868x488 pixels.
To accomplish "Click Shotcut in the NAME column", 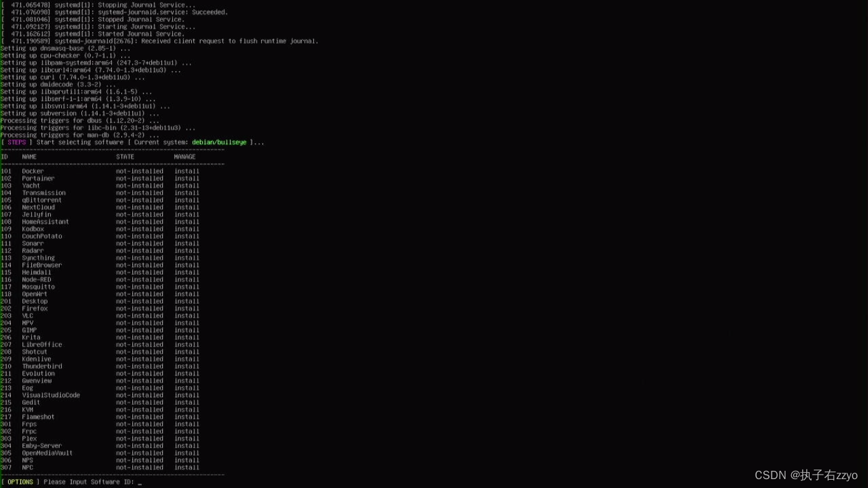I will [35, 352].
